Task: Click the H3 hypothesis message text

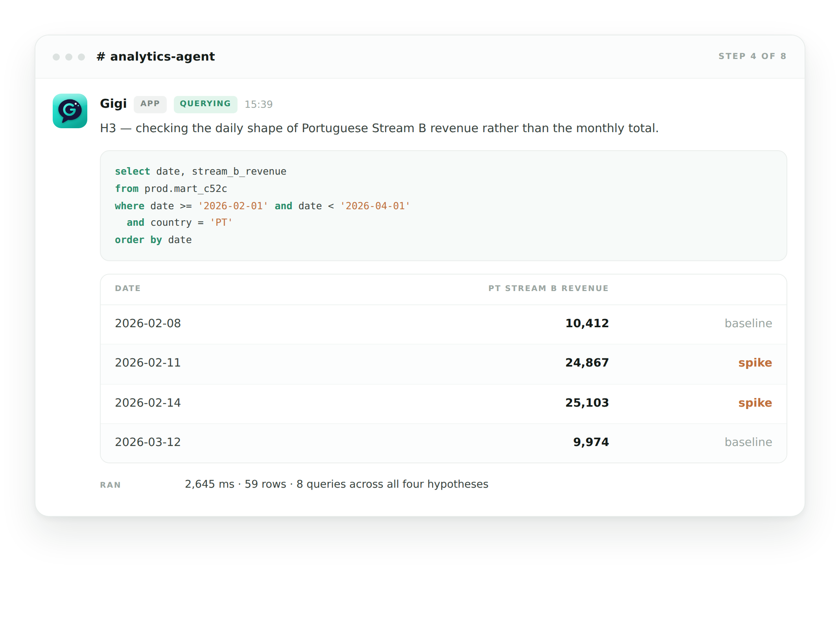Action: tap(379, 128)
